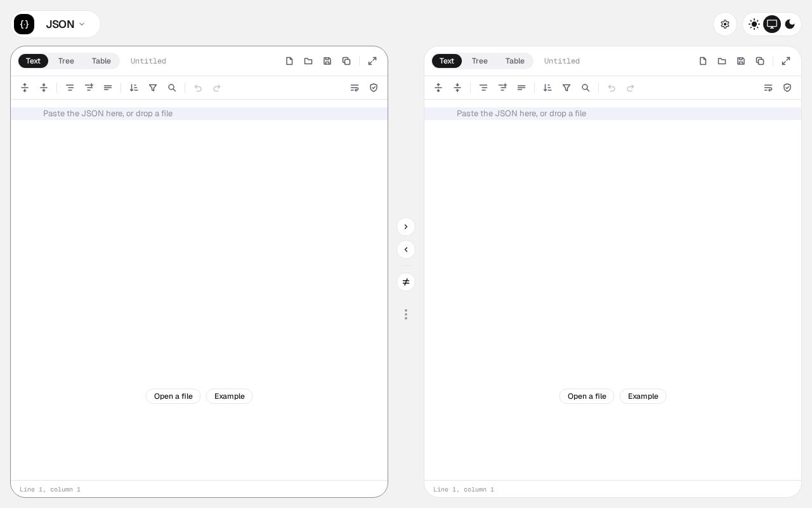Load Example in left panel

point(230,396)
